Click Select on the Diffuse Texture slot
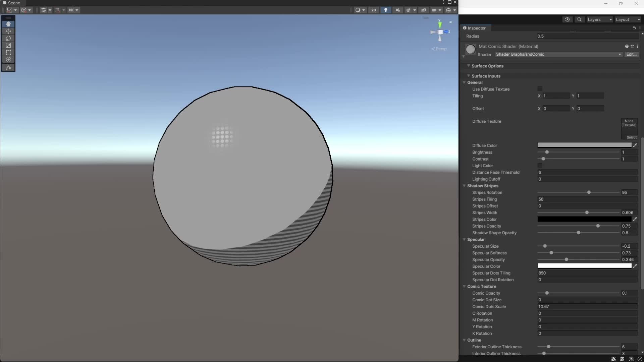644x362 pixels. click(632, 137)
